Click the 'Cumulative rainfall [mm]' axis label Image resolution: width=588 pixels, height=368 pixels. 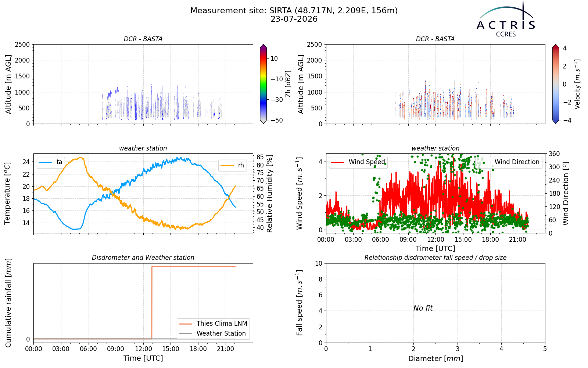coord(8,303)
